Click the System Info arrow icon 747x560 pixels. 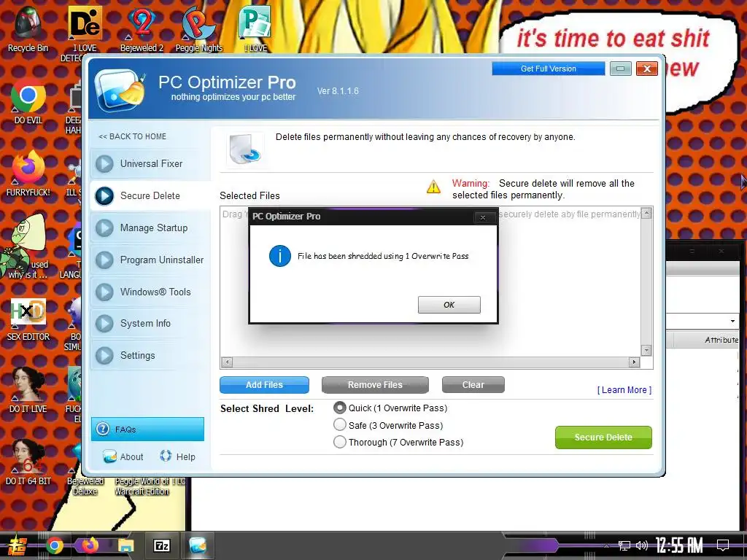pyautogui.click(x=104, y=324)
